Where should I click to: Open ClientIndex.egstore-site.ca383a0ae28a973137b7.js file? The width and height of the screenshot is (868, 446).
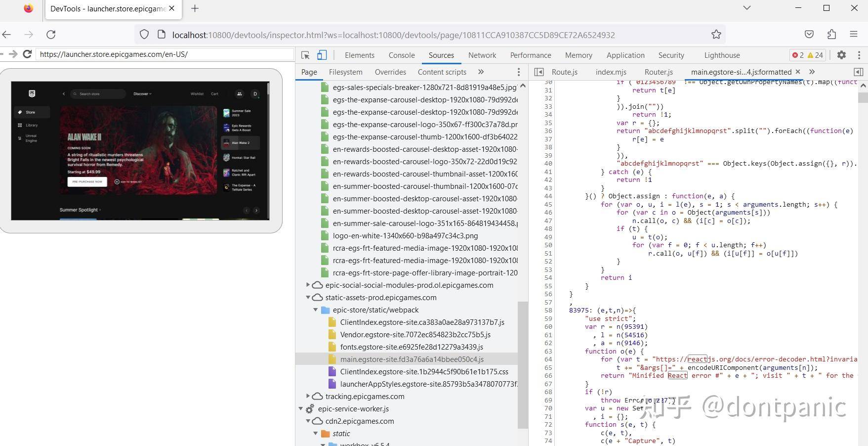[422, 322]
